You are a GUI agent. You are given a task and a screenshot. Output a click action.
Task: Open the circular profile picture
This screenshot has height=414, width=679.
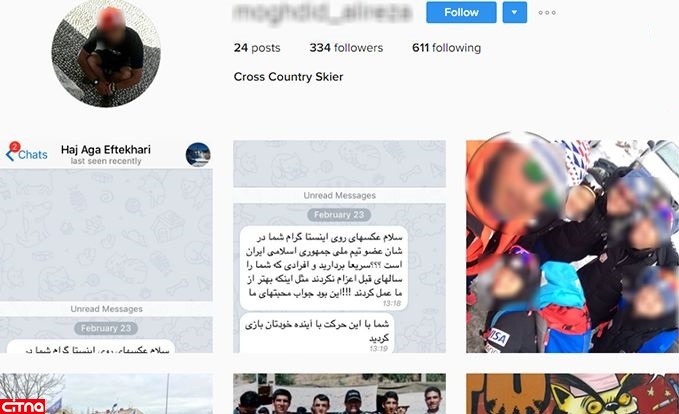coord(106,52)
